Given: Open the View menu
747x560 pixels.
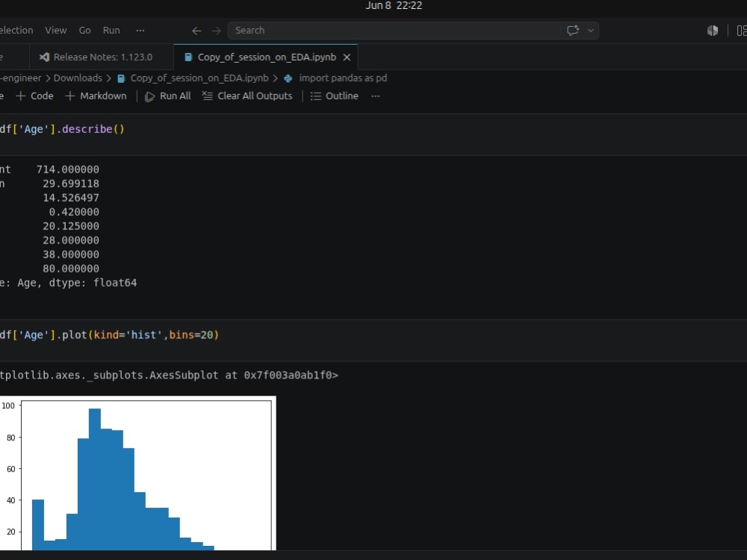Looking at the screenshot, I should pyautogui.click(x=56, y=30).
